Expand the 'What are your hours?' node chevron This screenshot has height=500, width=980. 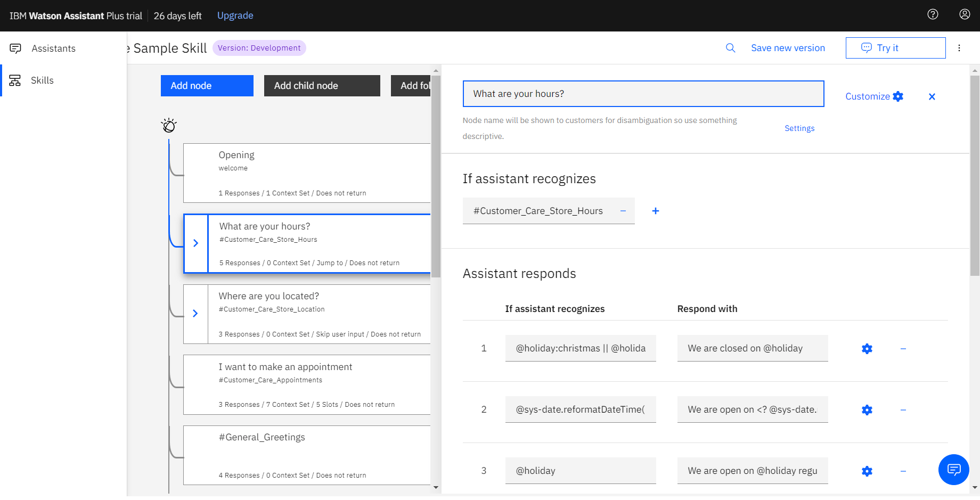coord(195,243)
